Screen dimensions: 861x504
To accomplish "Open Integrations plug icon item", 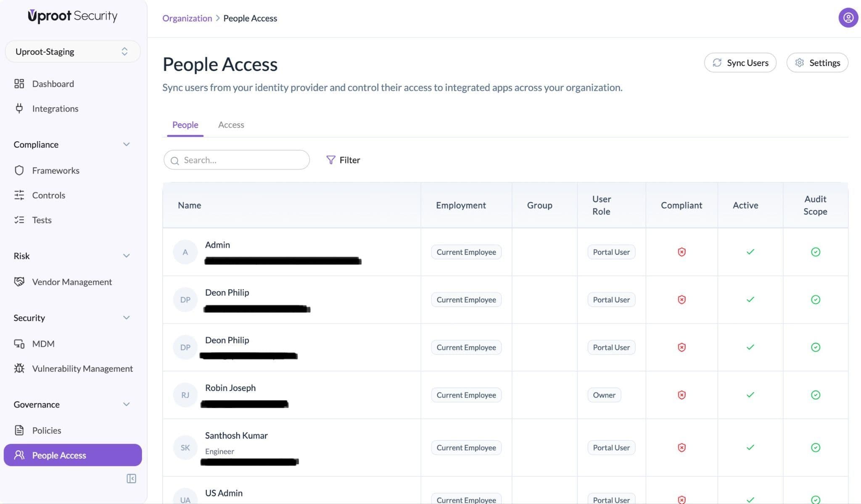I will point(19,108).
